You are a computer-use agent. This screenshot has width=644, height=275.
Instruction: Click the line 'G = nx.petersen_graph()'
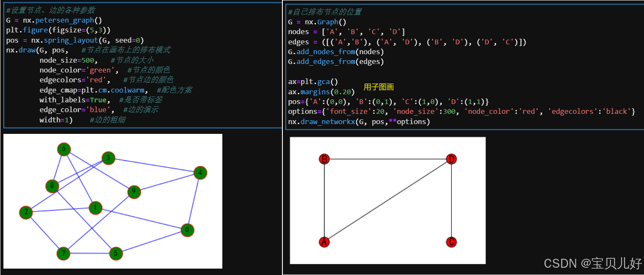(x=54, y=20)
